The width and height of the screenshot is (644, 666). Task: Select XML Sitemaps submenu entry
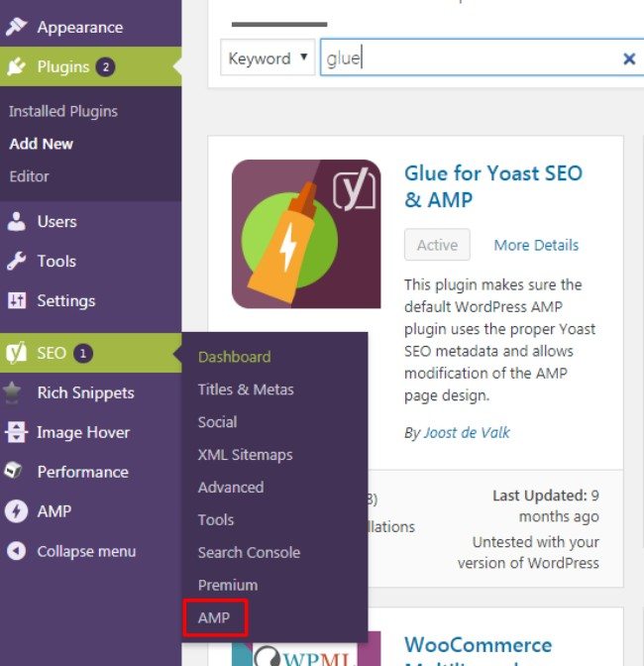click(245, 455)
